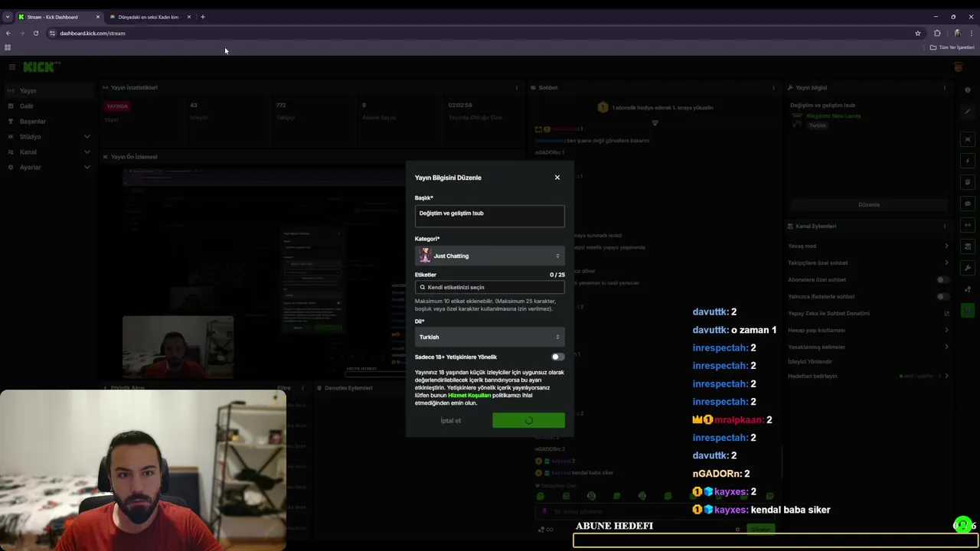The height and width of the screenshot is (551, 980).
Task: Click the info icon in right toolbar
Action: 968,90
